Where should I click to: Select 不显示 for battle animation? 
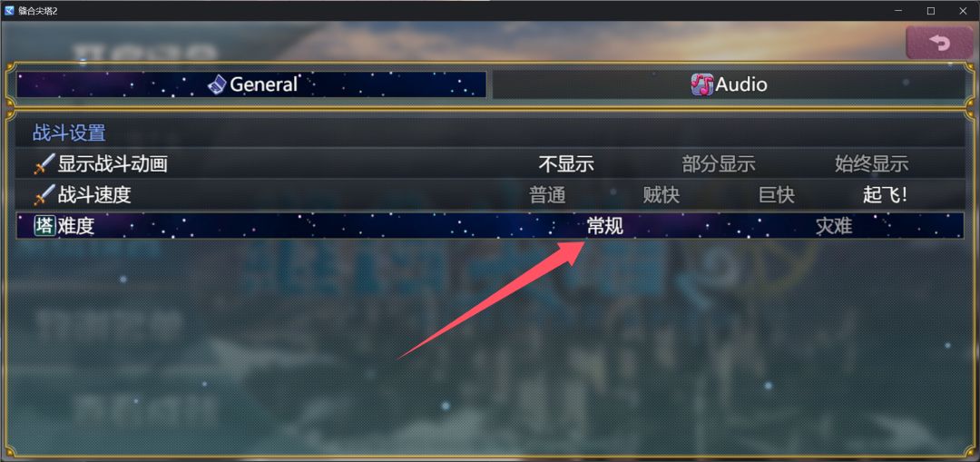point(566,164)
